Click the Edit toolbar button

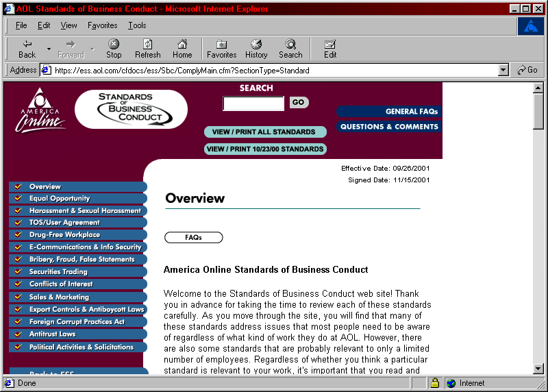pyautogui.click(x=330, y=49)
